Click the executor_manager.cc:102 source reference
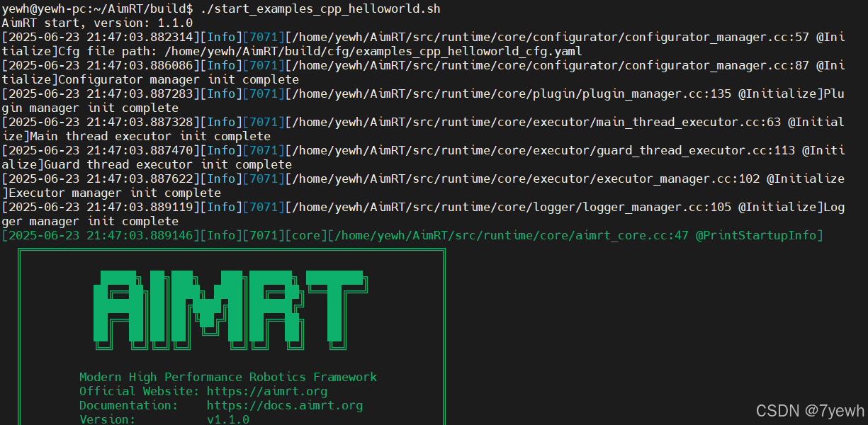Image resolution: width=868 pixels, height=425 pixels. pyautogui.click(x=677, y=178)
